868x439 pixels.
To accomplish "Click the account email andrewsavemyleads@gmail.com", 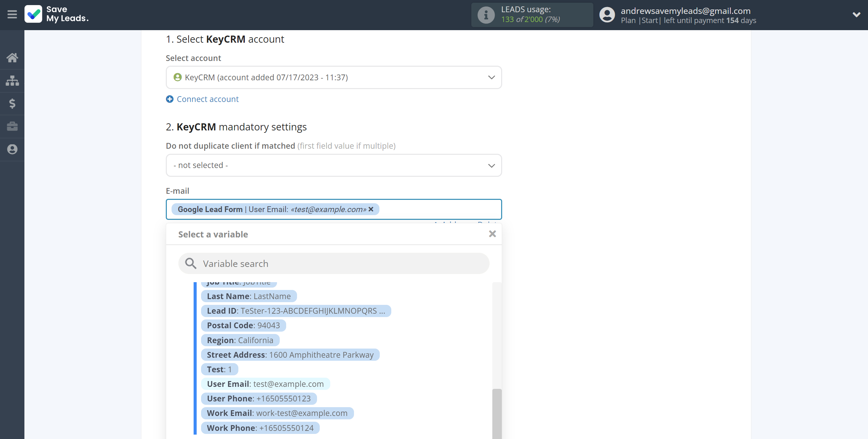I will (686, 11).
